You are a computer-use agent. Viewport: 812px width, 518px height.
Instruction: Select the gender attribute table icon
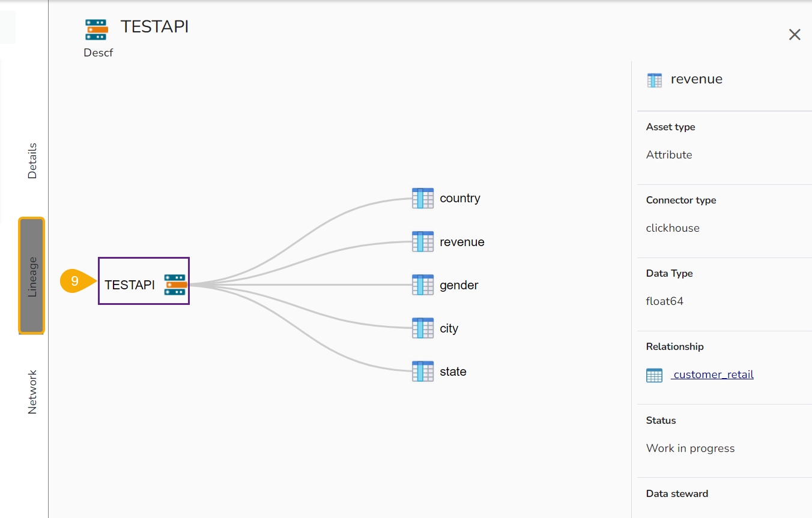pyautogui.click(x=423, y=285)
